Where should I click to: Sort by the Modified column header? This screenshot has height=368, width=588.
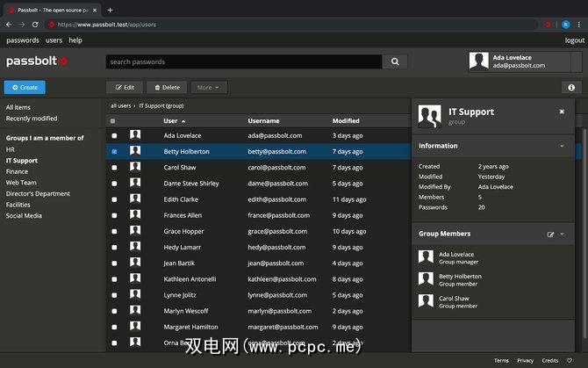point(346,121)
